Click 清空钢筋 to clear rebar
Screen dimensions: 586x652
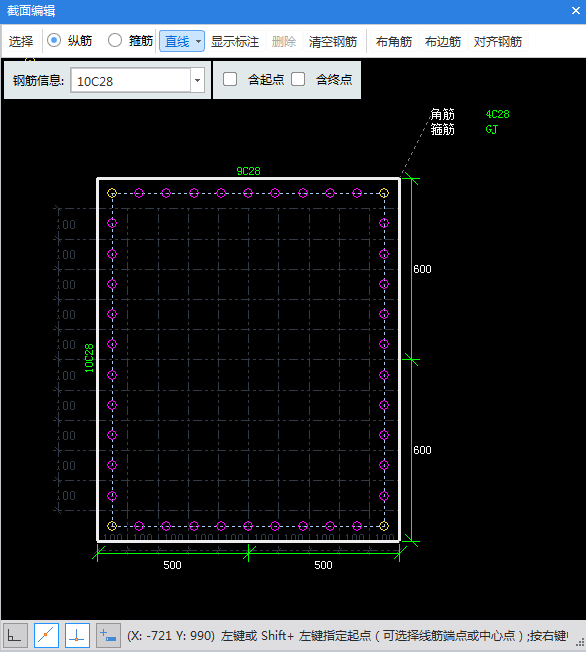coord(333,42)
